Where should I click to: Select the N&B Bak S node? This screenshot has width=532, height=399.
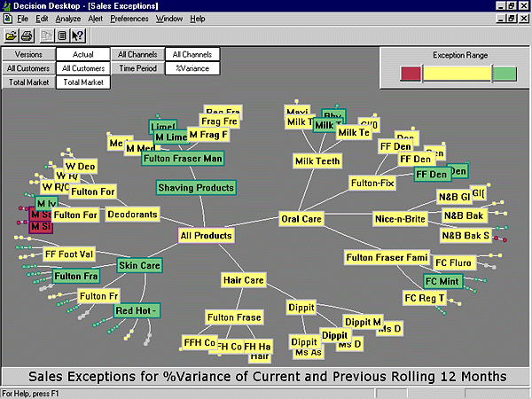[x=466, y=236]
